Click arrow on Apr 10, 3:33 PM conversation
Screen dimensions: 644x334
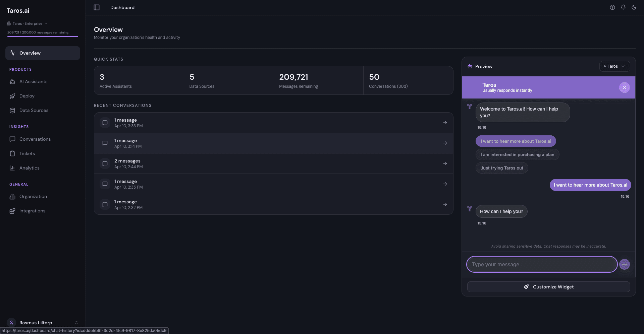pos(445,123)
